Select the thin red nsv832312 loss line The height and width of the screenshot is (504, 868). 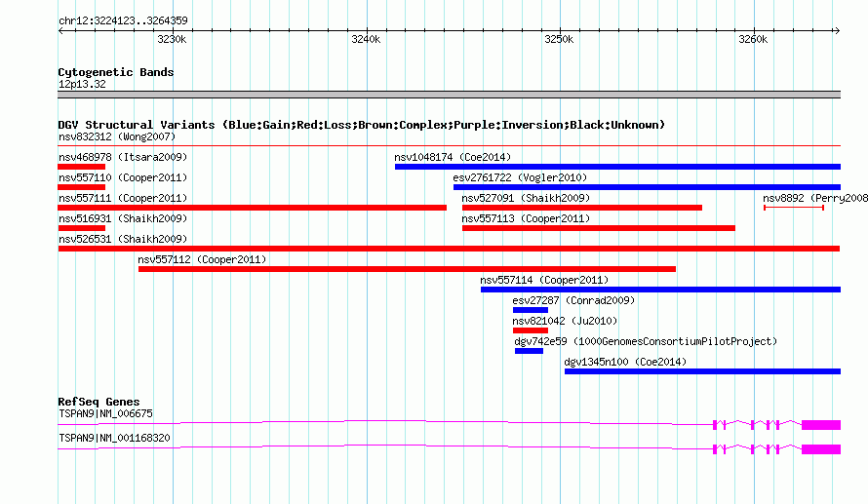[449, 146]
